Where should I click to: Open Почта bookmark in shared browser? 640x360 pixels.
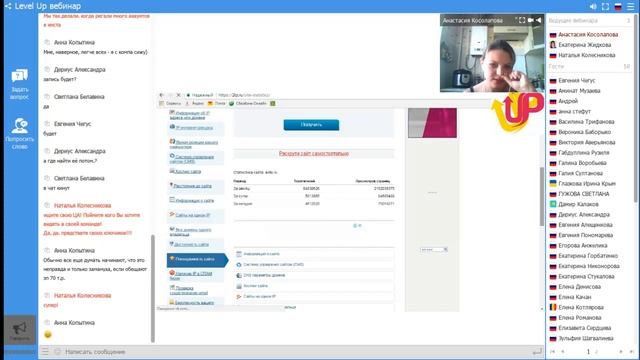217,103
